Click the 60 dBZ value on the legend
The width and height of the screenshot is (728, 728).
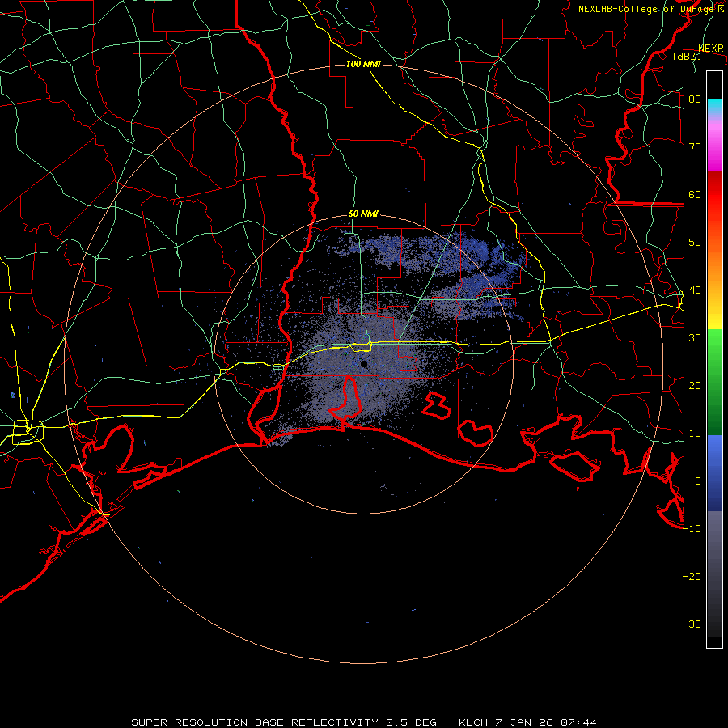tap(695, 194)
